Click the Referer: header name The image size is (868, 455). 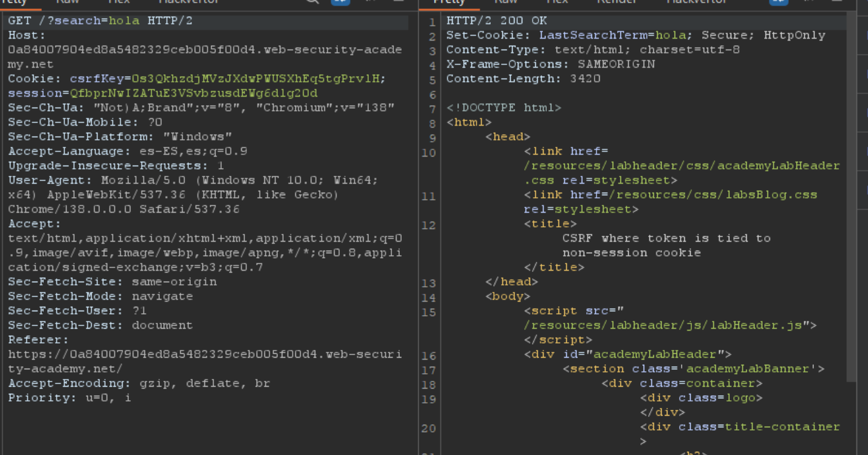pos(39,340)
